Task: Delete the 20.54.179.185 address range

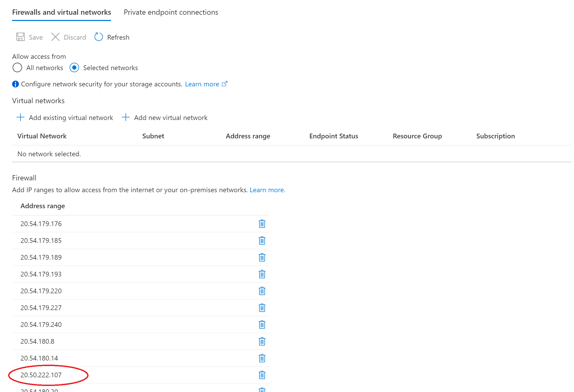Action: tap(262, 241)
